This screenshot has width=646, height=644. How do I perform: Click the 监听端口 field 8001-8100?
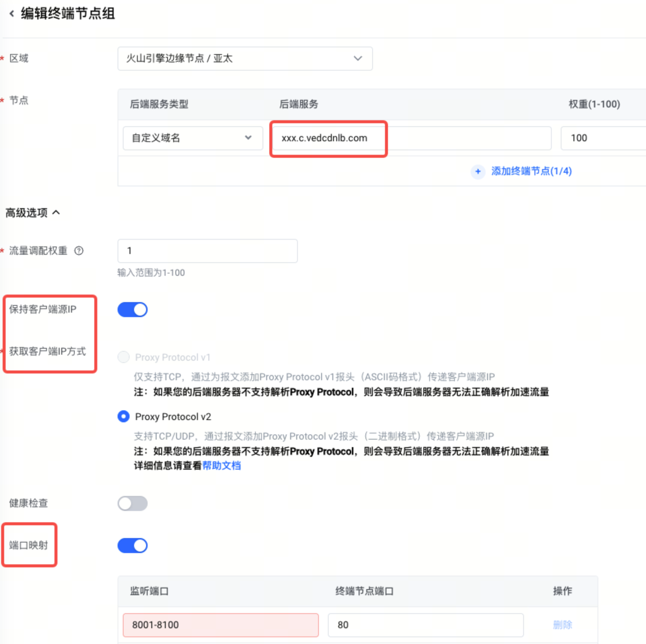click(x=220, y=625)
